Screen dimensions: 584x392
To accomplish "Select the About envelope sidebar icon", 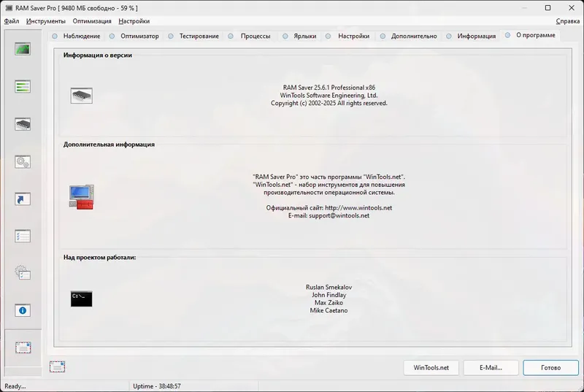I will coord(23,347).
